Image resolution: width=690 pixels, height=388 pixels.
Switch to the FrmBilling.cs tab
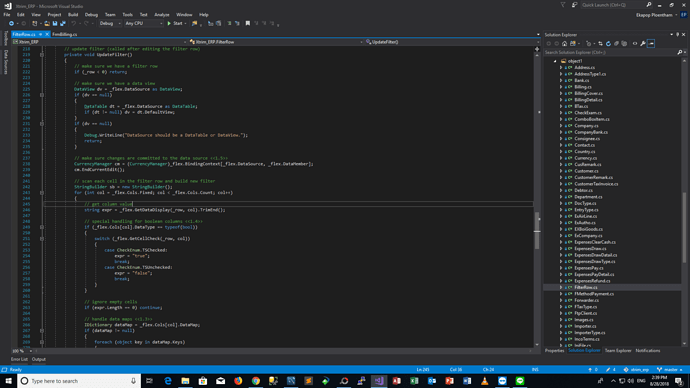tap(64, 34)
